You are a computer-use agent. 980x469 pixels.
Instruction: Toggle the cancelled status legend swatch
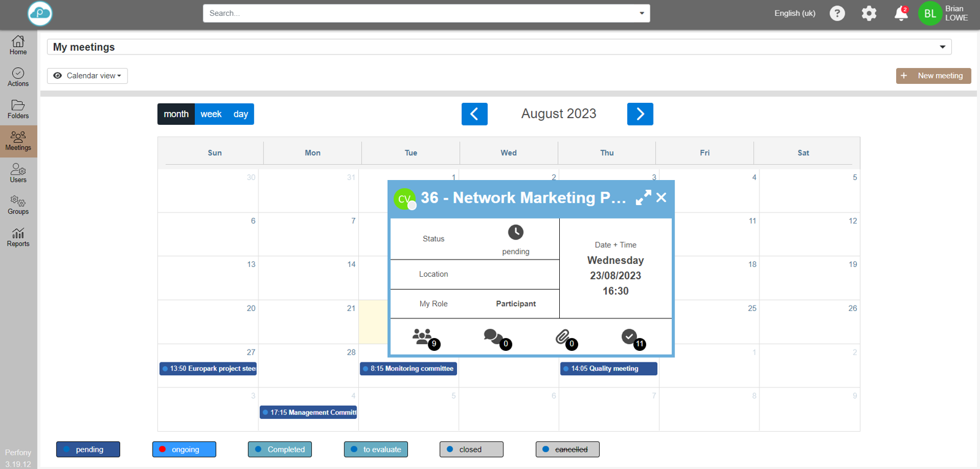coord(567,449)
